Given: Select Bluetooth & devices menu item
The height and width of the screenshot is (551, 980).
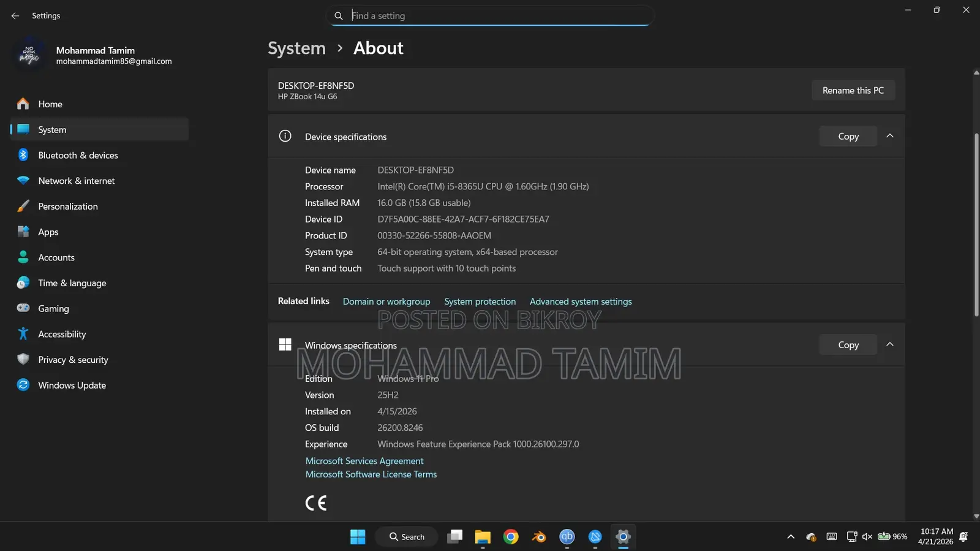Looking at the screenshot, I should coord(99,155).
